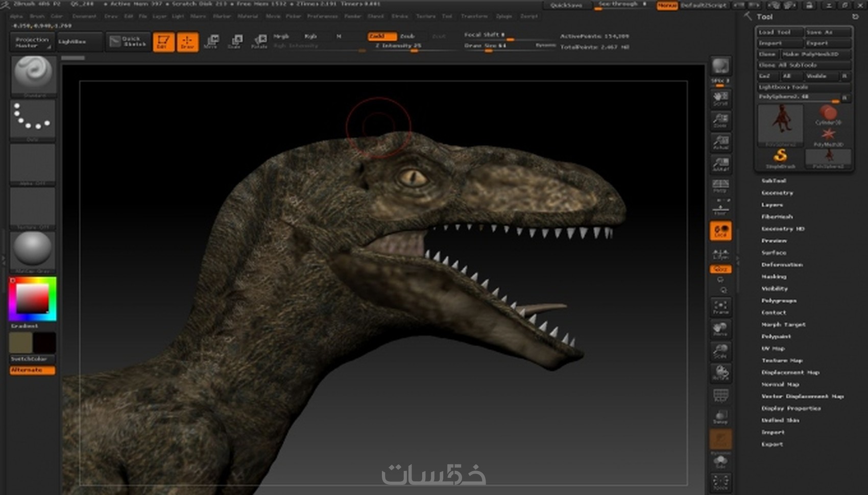Activate the Scale transform icon

(x=235, y=41)
